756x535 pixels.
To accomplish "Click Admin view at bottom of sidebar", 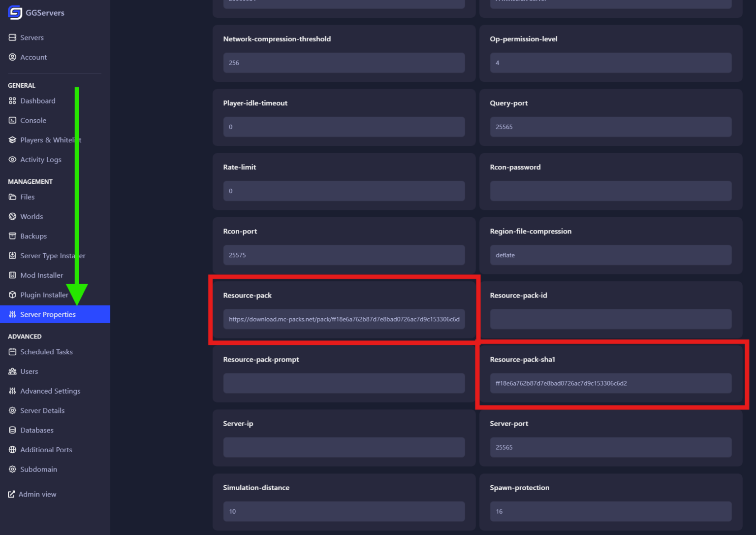I will (x=37, y=494).
